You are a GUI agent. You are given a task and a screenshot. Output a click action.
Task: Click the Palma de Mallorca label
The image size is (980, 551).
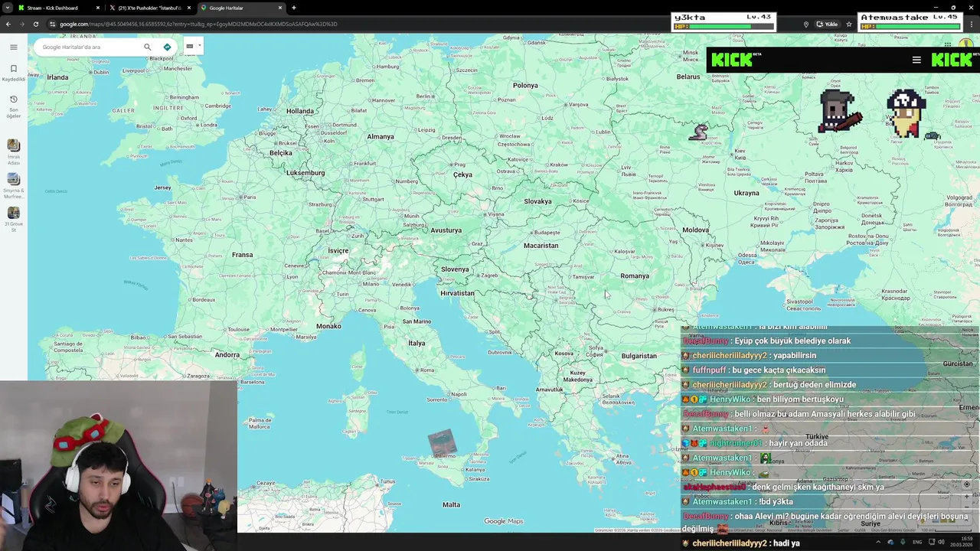coord(260,423)
